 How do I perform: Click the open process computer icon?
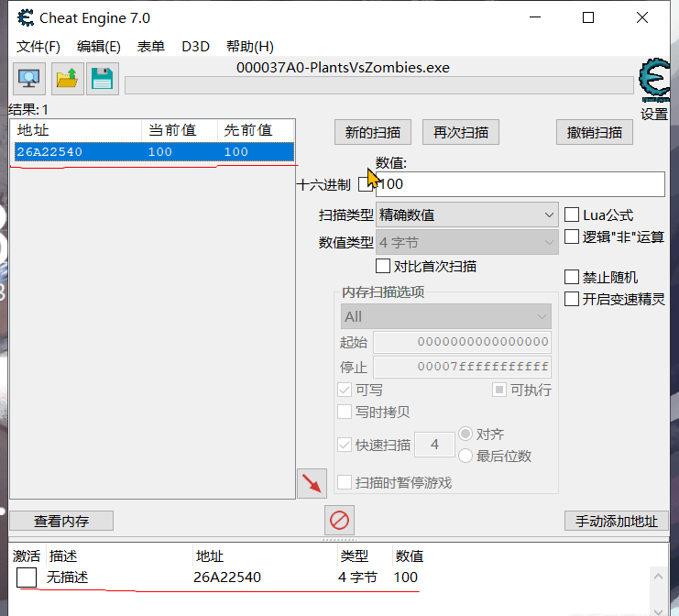(28, 79)
